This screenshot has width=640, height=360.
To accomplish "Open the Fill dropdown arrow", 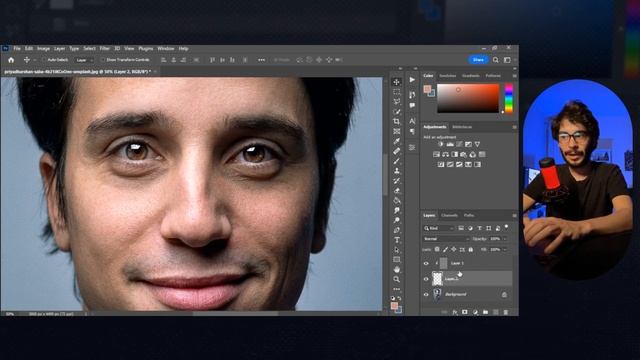I will point(505,249).
